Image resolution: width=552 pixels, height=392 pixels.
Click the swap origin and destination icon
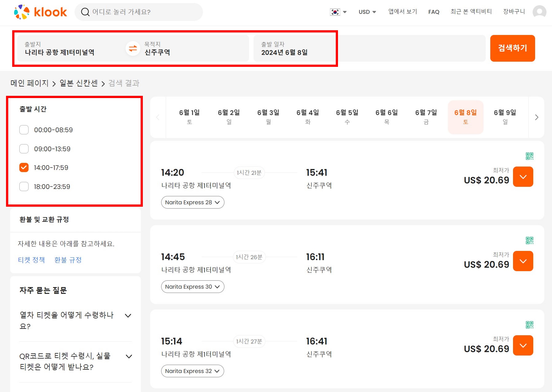tap(133, 48)
